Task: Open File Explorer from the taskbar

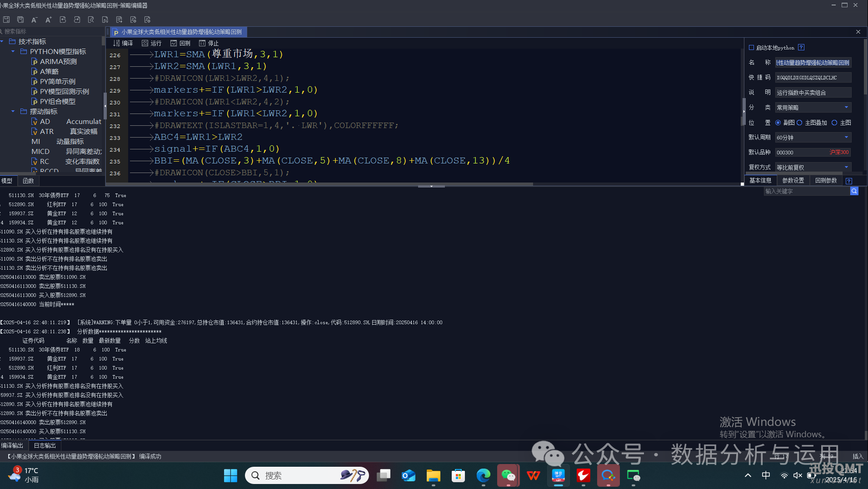Action: [433, 475]
